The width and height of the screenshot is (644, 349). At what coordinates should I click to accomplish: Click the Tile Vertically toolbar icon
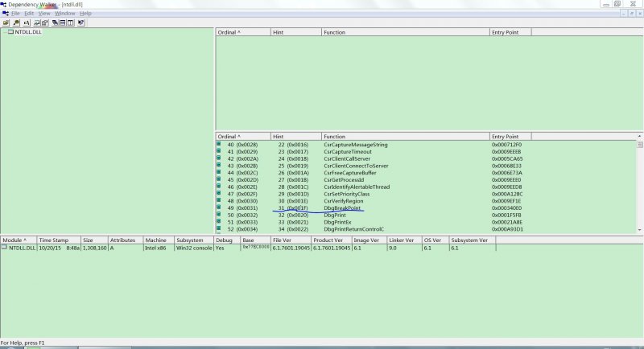tap(70, 23)
